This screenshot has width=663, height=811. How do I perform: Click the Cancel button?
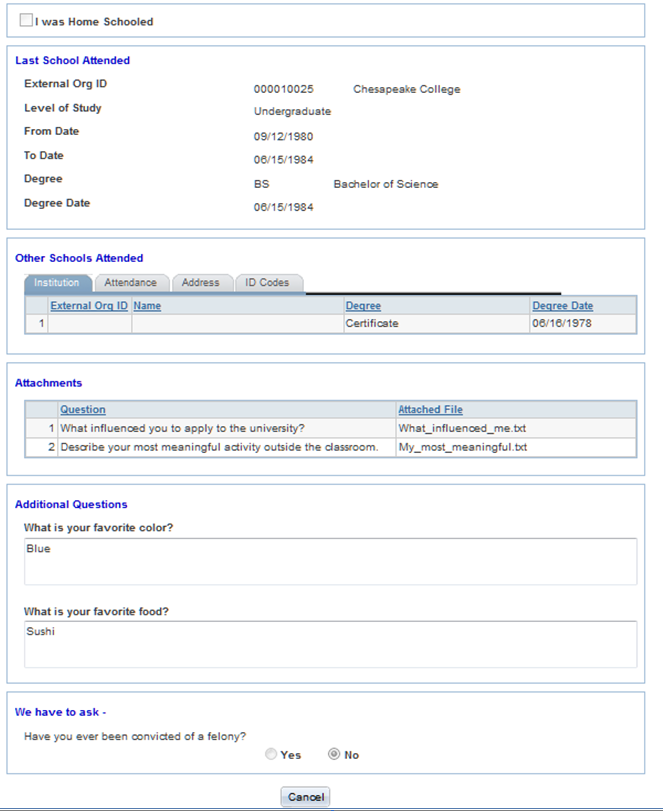(305, 797)
